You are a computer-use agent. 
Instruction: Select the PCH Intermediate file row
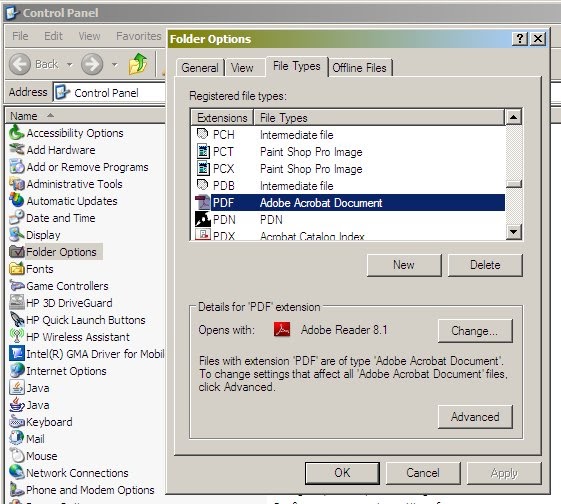[x=349, y=135]
